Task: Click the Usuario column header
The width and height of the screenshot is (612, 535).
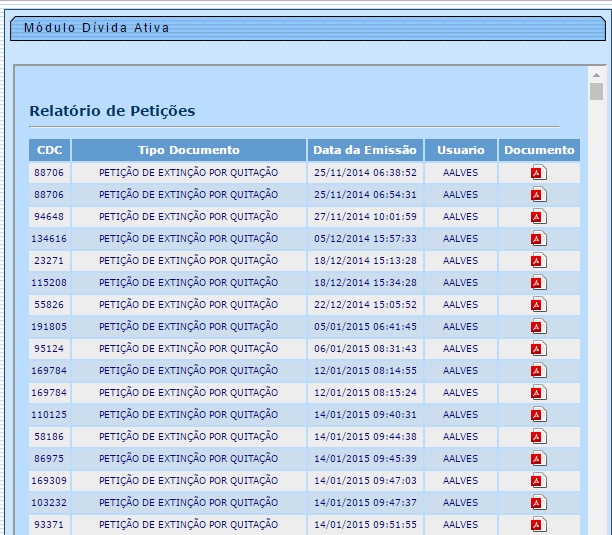Action: coord(460,150)
